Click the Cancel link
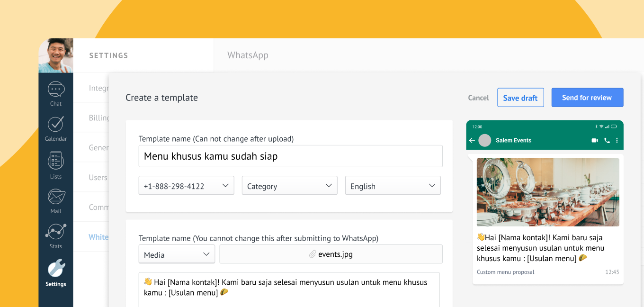The width and height of the screenshot is (644, 307). tap(478, 98)
